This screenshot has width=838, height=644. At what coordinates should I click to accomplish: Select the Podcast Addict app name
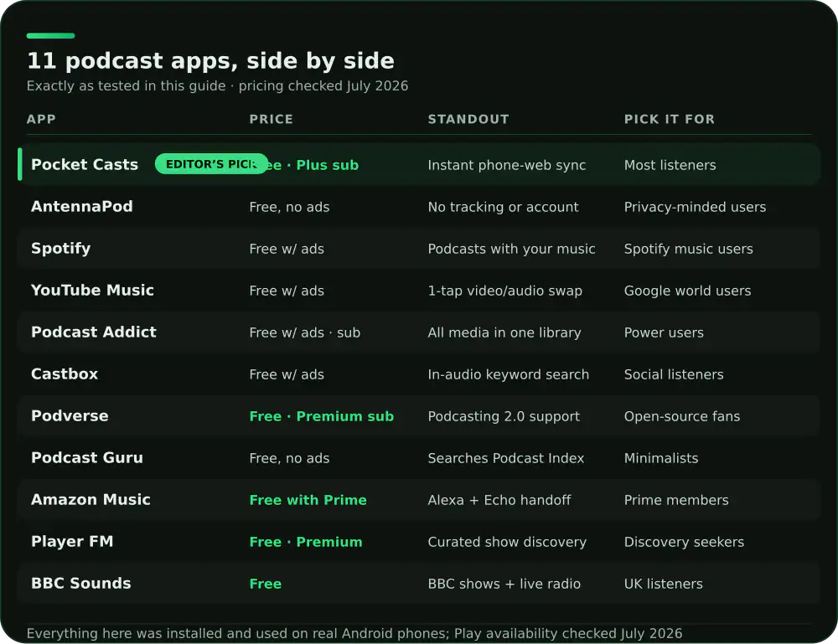tap(94, 332)
